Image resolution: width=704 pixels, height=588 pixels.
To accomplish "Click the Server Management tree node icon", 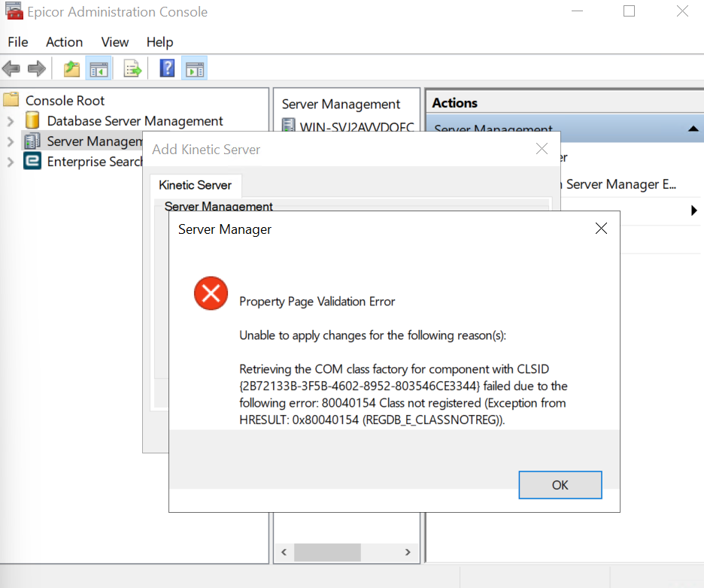I will tap(32, 141).
